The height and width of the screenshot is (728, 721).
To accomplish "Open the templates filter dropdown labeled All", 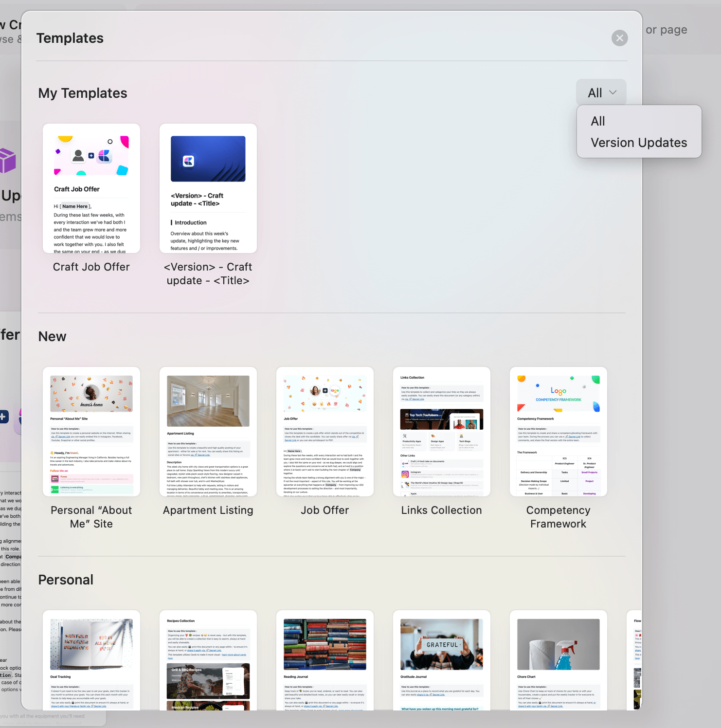I will [x=601, y=92].
